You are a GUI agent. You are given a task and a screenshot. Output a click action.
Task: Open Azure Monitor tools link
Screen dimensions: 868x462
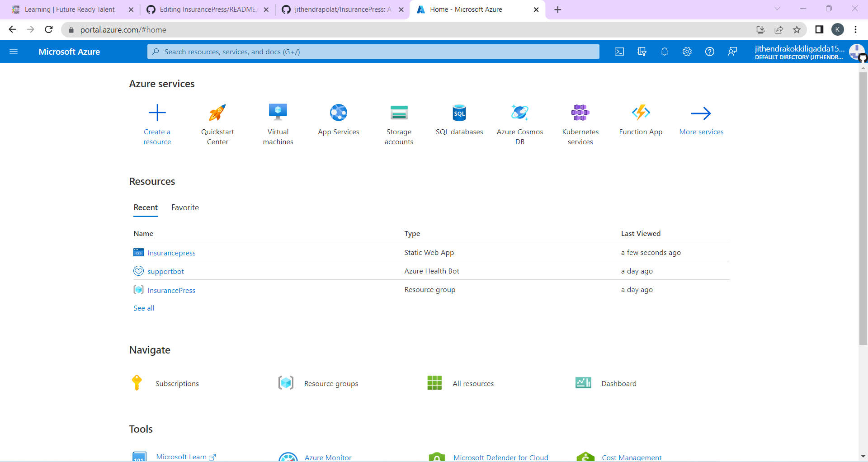click(328, 457)
